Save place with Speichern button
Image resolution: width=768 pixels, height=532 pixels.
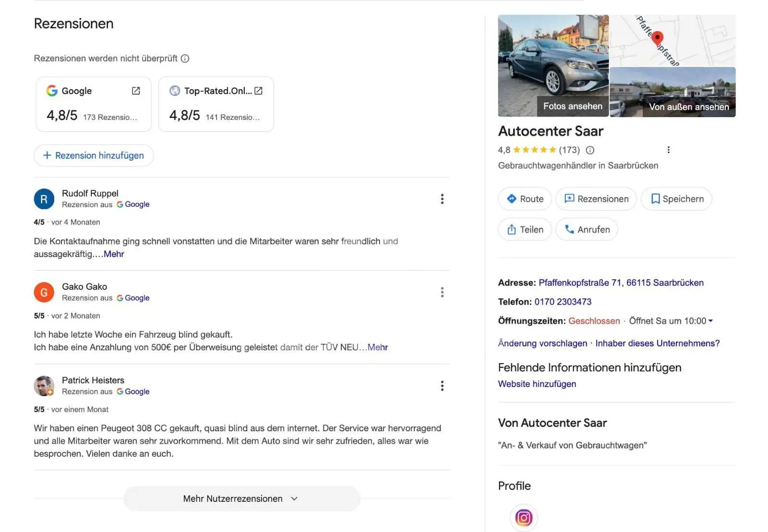pos(676,199)
